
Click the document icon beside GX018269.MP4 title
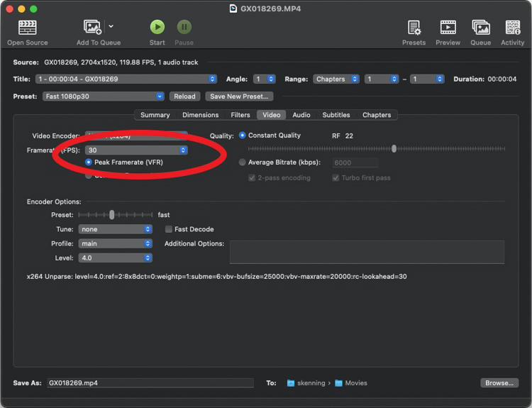[233, 9]
